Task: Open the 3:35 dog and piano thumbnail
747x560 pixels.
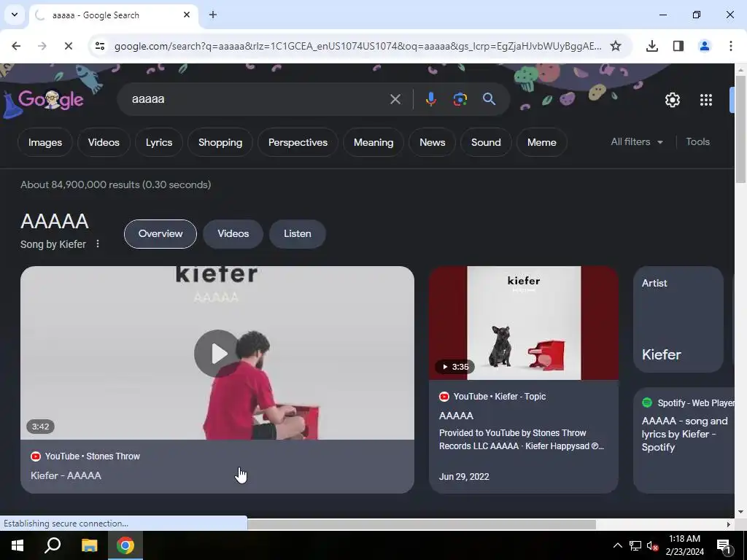Action: click(x=524, y=323)
